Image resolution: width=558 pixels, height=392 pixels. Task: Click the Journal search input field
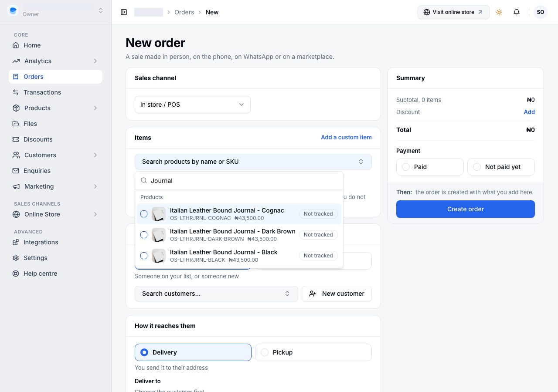coord(239,181)
